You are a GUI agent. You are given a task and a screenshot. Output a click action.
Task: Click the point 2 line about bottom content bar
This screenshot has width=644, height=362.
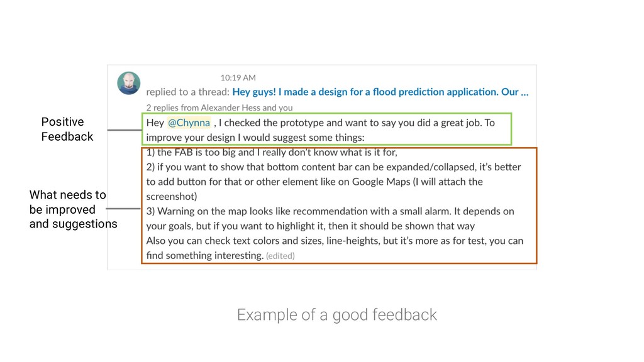pos(333,167)
